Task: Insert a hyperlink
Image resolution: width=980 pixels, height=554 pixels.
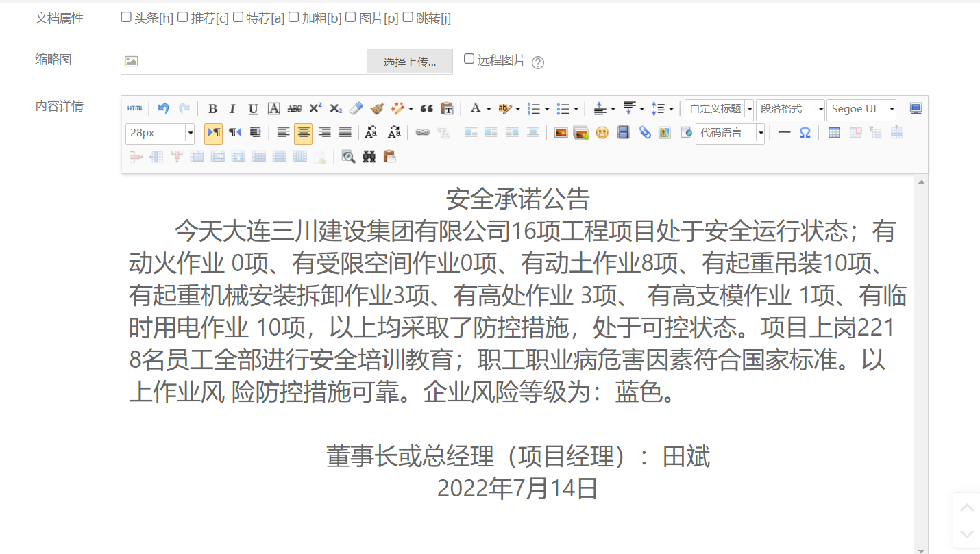Action: (x=422, y=133)
